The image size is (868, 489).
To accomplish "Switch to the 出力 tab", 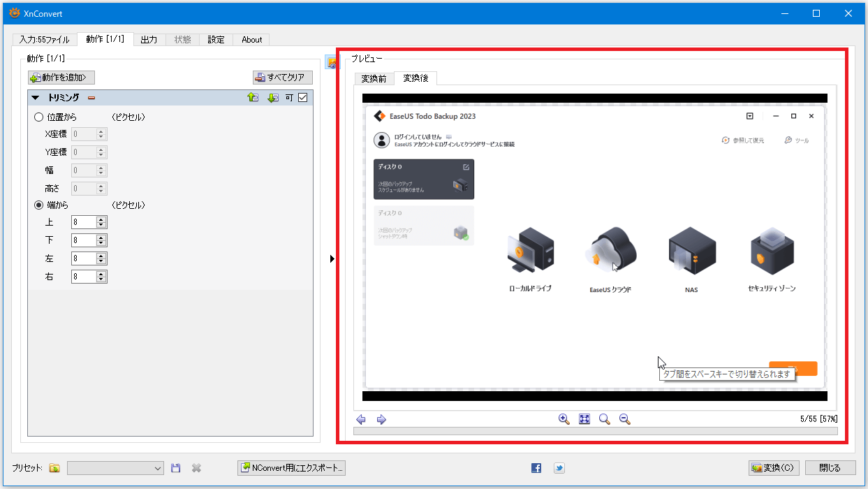I will pyautogui.click(x=149, y=40).
